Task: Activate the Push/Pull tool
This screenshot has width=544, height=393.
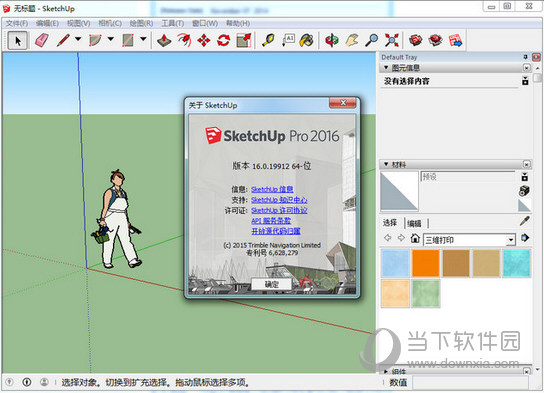Action: tap(164, 41)
